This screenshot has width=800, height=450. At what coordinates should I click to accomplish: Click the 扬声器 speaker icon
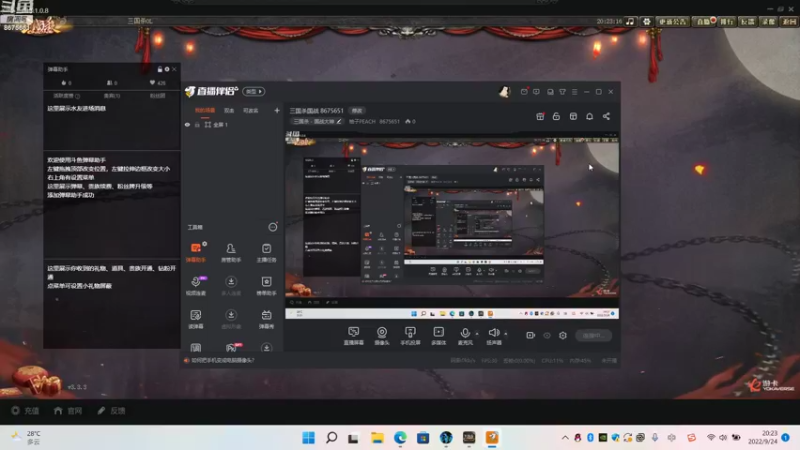(x=493, y=333)
